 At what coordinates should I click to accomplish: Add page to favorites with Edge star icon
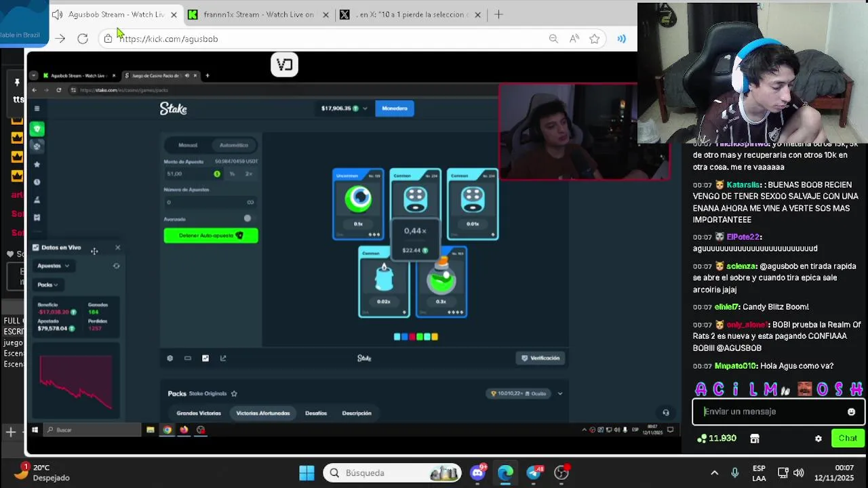595,39
